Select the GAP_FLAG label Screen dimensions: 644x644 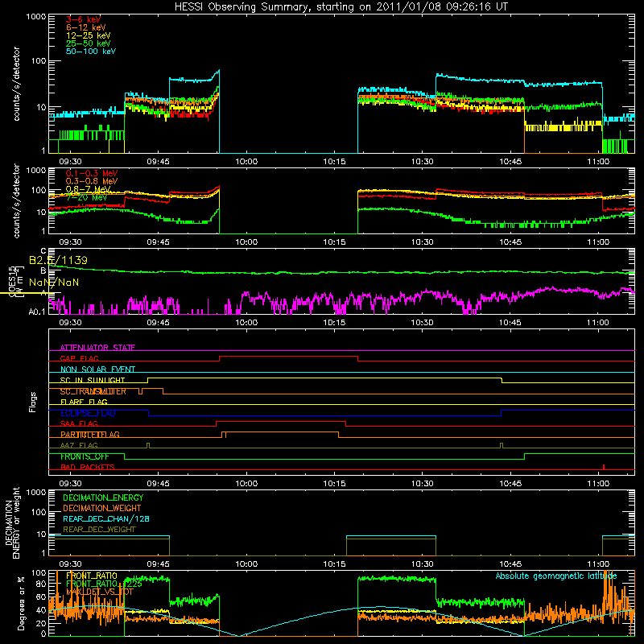tap(79, 358)
